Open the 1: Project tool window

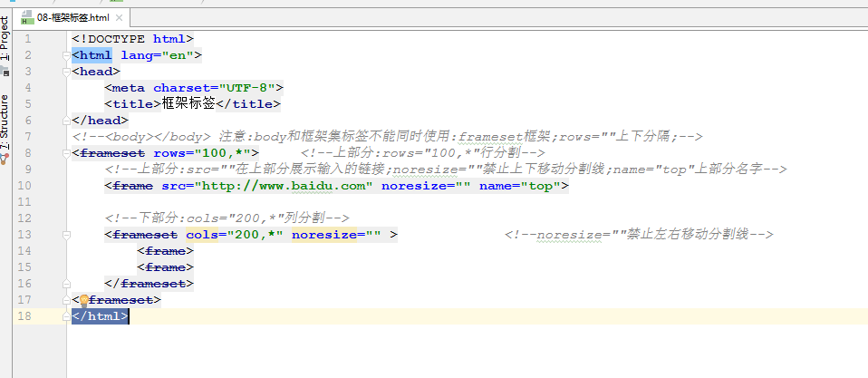click(5, 39)
